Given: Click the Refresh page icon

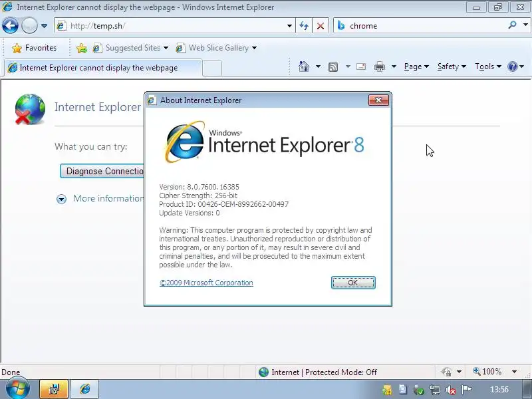Looking at the screenshot, I should (x=304, y=26).
